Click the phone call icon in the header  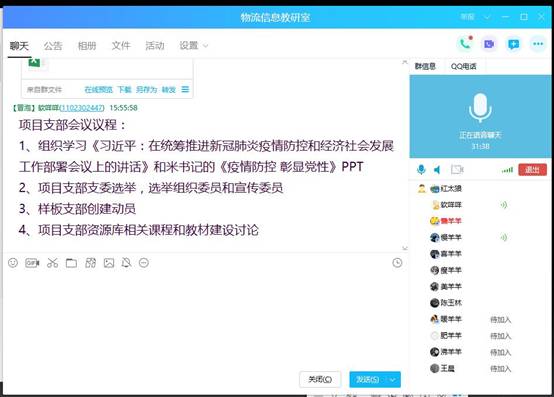tap(465, 44)
